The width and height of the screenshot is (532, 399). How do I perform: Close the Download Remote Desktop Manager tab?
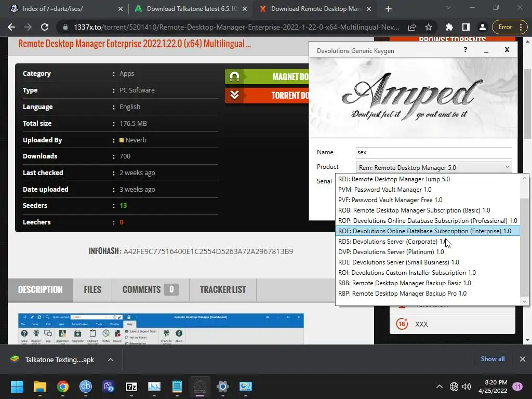[x=369, y=9]
